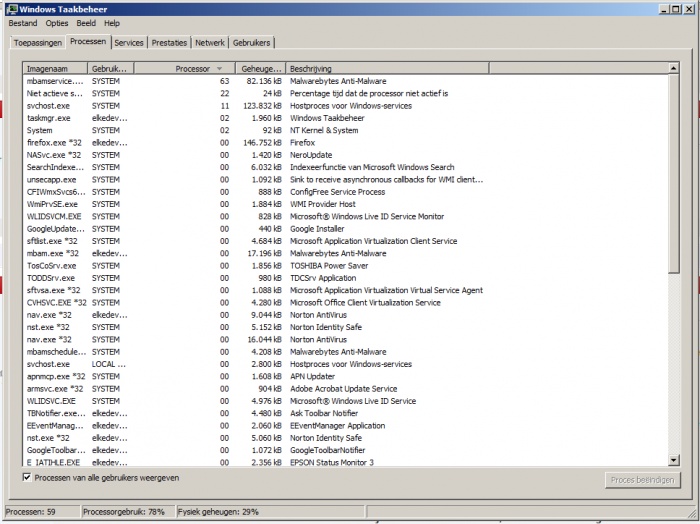This screenshot has height=524, width=700.
Task: Select the WLIDSVCM.EXE process
Action: tap(346, 216)
